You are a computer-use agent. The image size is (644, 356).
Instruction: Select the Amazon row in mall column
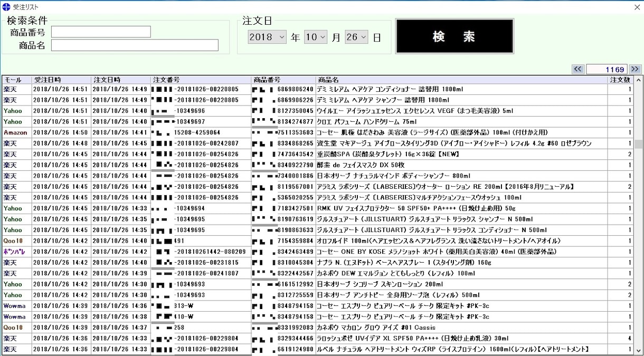(16, 132)
